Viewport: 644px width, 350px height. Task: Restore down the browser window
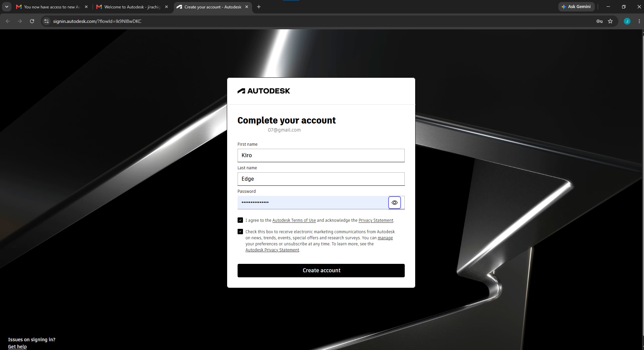624,7
